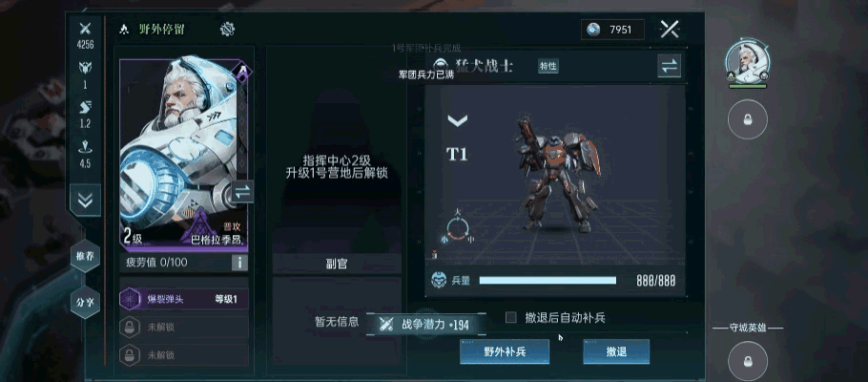Click the crystal currency icon 7951
This screenshot has height=382, width=868.
pyautogui.click(x=593, y=30)
